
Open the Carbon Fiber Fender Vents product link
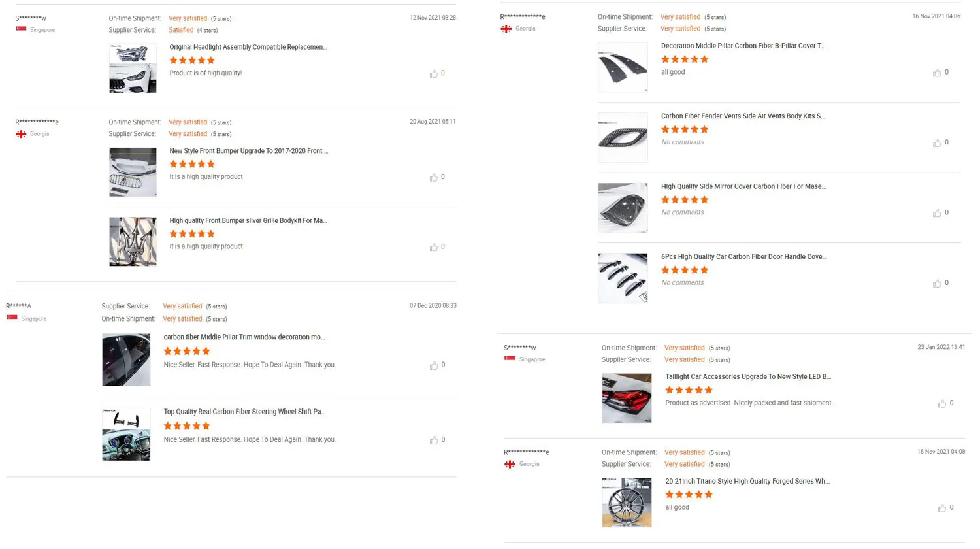[743, 116]
